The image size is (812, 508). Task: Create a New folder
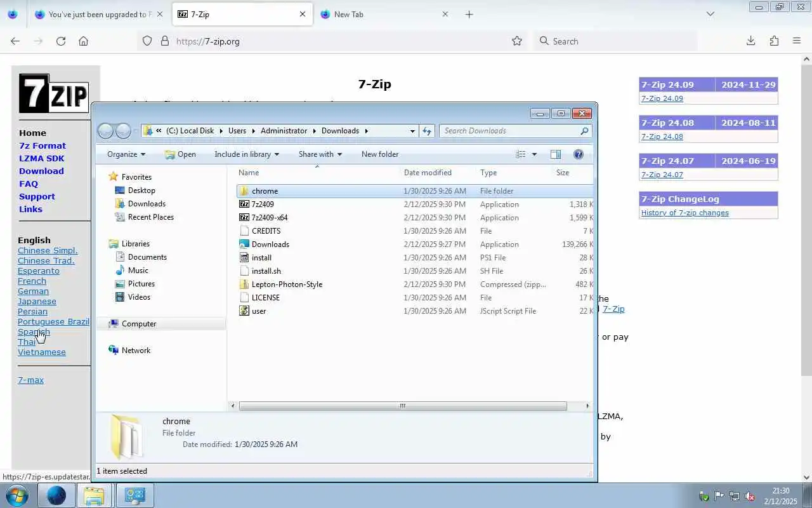tap(380, 154)
